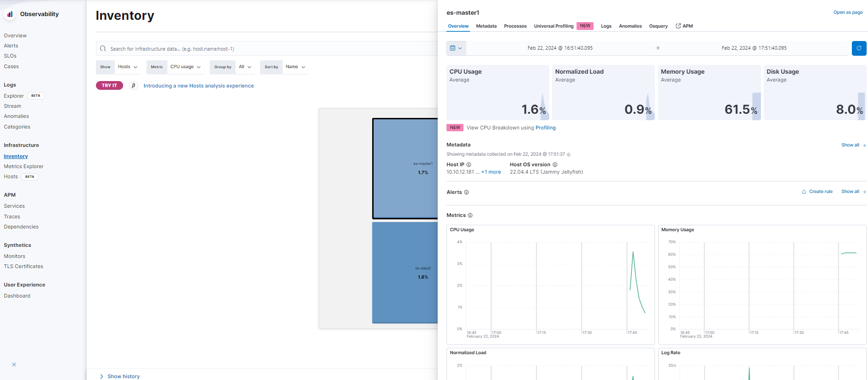868x380 pixels.
Task: Open Logs Explorer in the sidebar
Action: 14,96
